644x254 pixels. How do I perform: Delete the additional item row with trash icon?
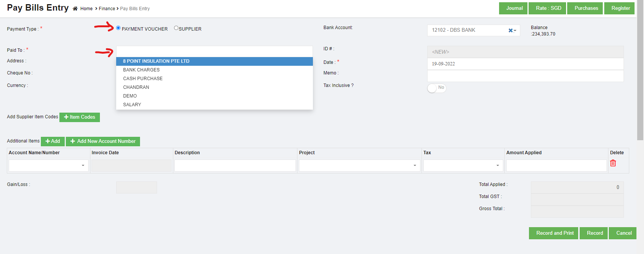(613, 163)
